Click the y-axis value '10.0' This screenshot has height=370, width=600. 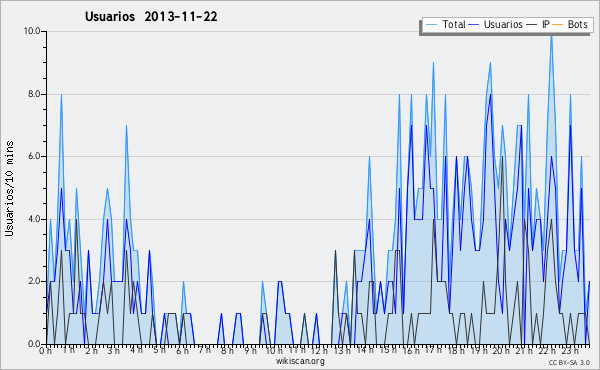coord(32,31)
